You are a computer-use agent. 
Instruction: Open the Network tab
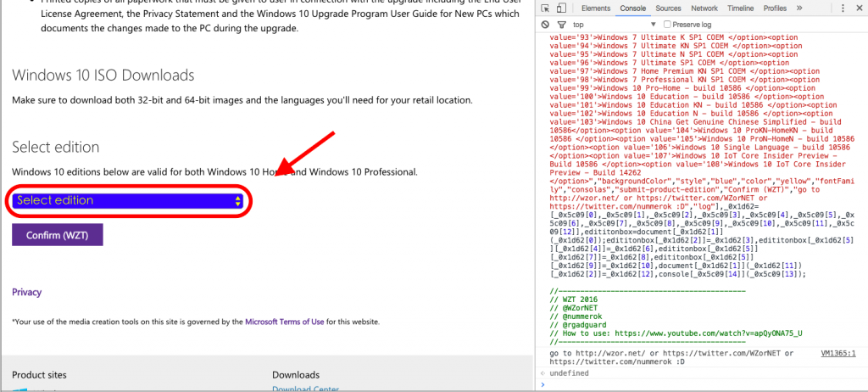pos(704,8)
